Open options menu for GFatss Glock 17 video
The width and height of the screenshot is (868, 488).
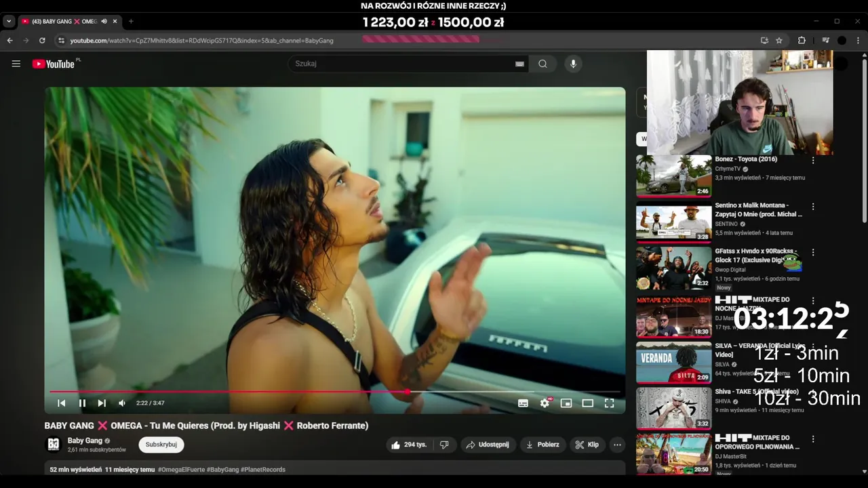[x=813, y=252]
